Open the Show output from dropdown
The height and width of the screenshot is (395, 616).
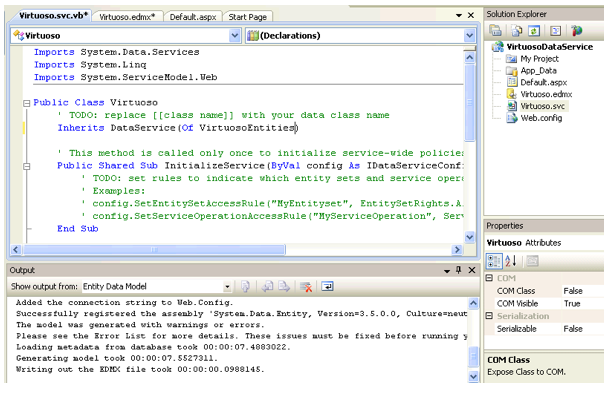[x=157, y=287]
